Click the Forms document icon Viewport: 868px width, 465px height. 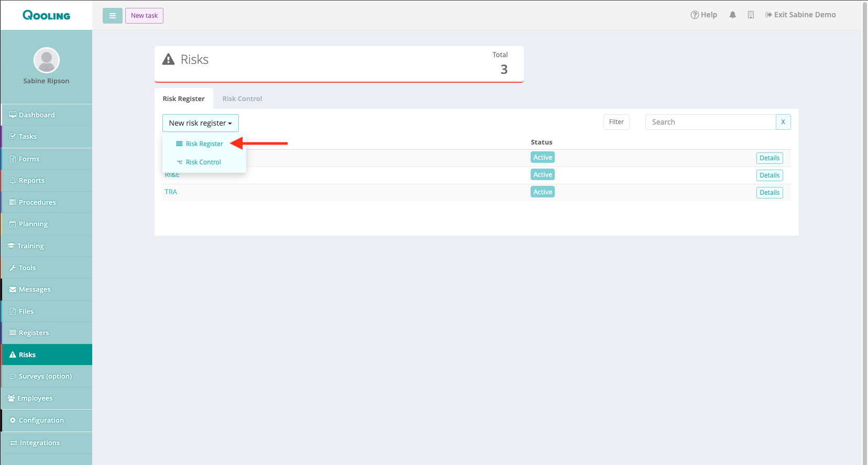pyautogui.click(x=13, y=159)
